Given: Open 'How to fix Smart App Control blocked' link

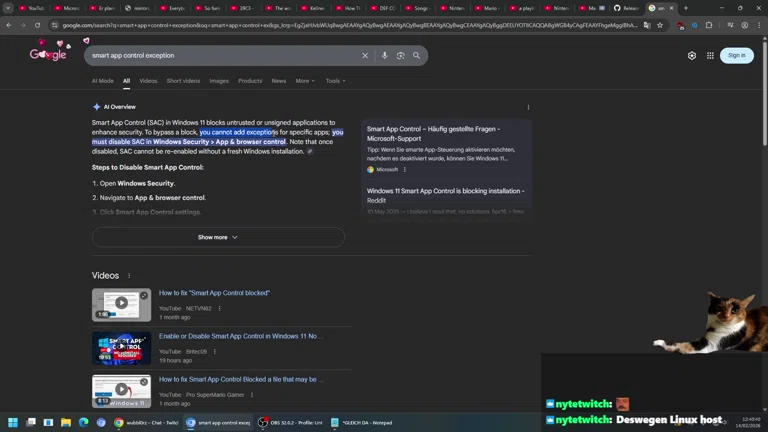Looking at the screenshot, I should tap(214, 293).
